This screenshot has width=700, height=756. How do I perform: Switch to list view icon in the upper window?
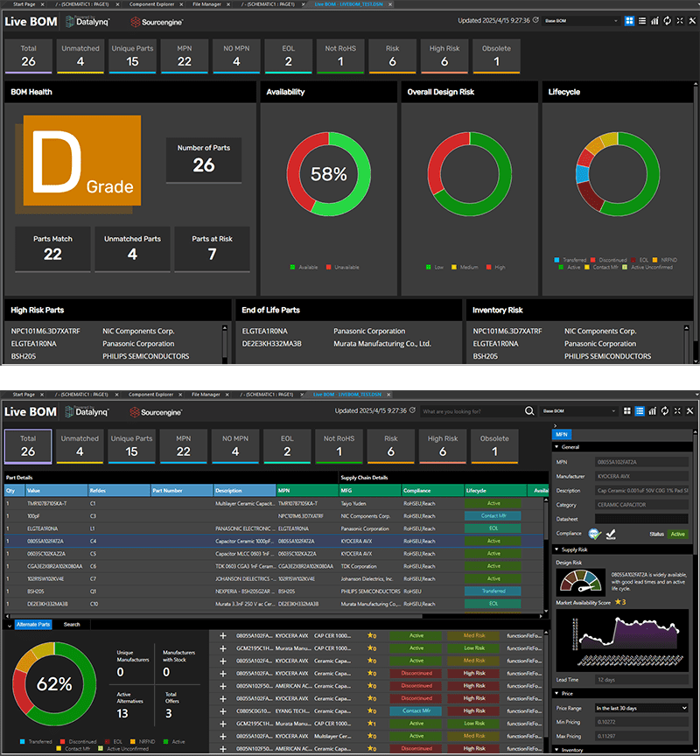click(642, 21)
